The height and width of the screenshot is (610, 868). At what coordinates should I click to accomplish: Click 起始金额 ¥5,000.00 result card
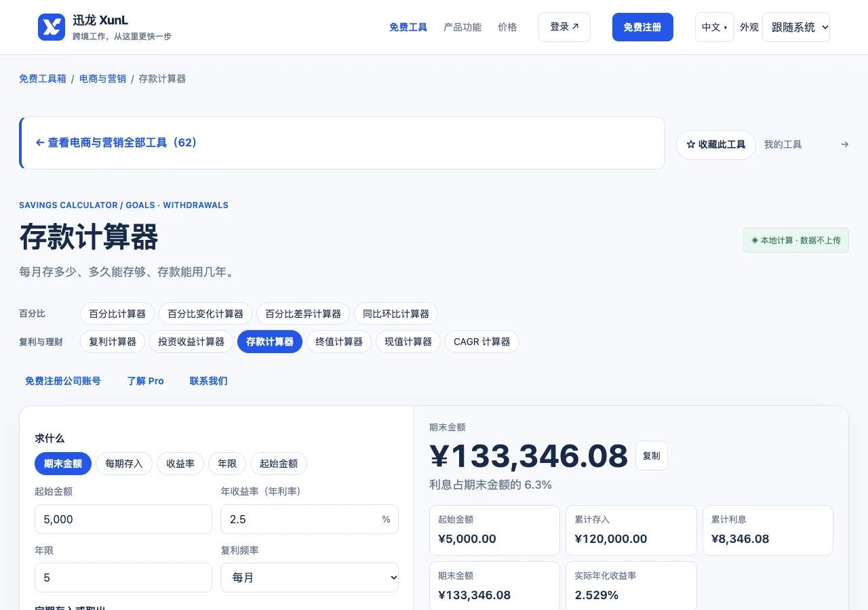click(494, 530)
